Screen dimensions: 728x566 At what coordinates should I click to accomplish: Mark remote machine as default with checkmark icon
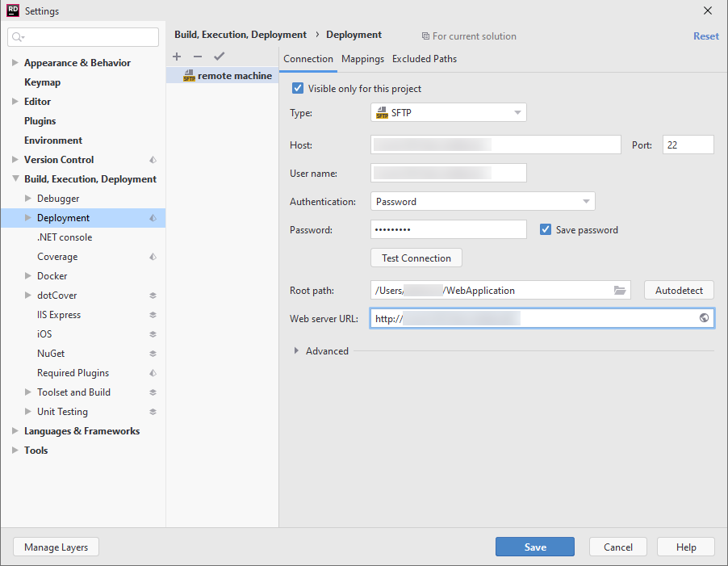click(219, 57)
